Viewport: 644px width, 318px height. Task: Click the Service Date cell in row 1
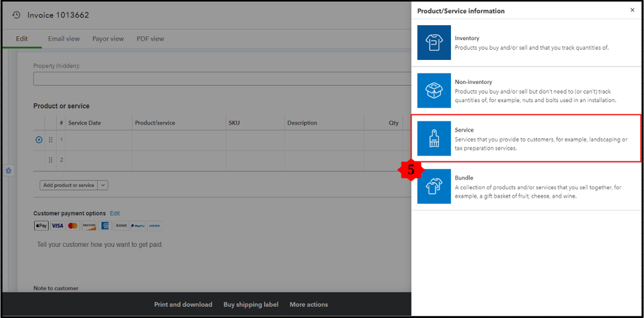(x=99, y=140)
